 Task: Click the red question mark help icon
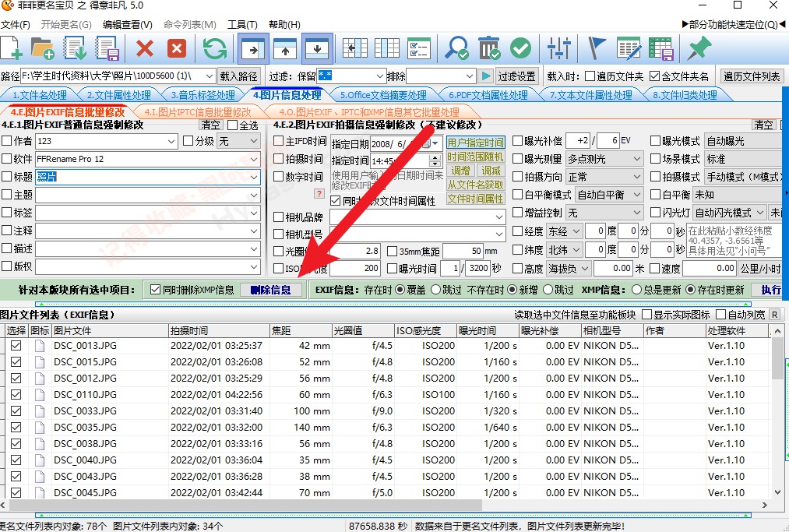[319, 193]
